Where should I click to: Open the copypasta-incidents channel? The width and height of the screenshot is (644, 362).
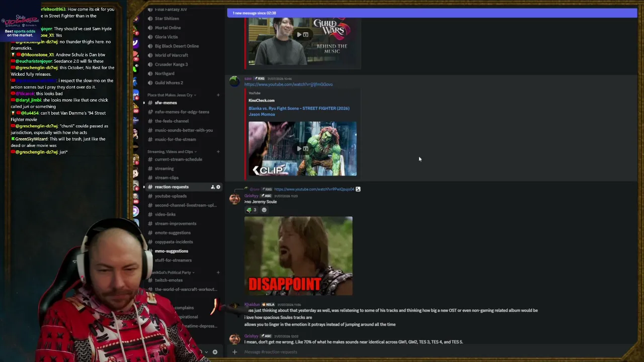(174, 242)
